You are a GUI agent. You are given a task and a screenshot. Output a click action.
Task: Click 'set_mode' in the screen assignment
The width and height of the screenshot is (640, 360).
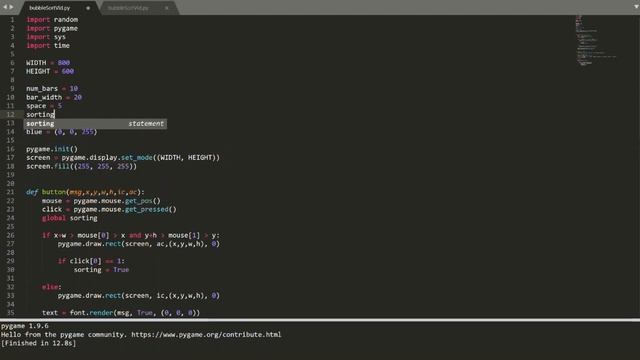tap(137, 158)
